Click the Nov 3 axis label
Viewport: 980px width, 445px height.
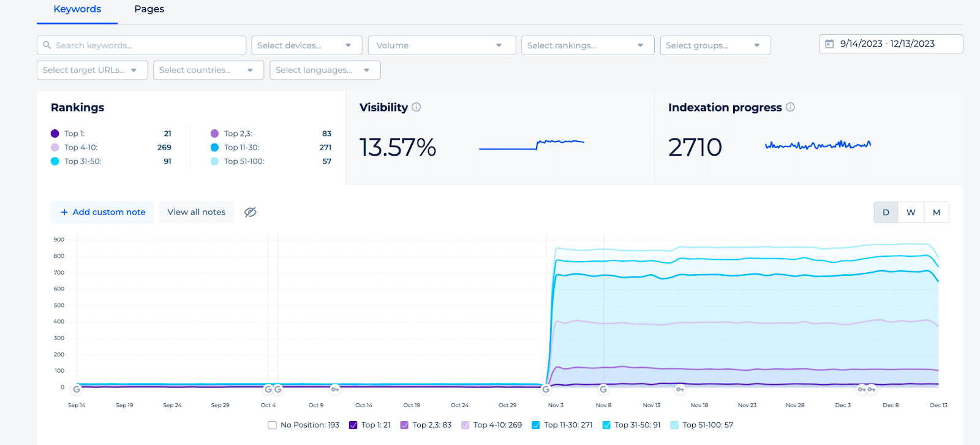click(x=556, y=405)
